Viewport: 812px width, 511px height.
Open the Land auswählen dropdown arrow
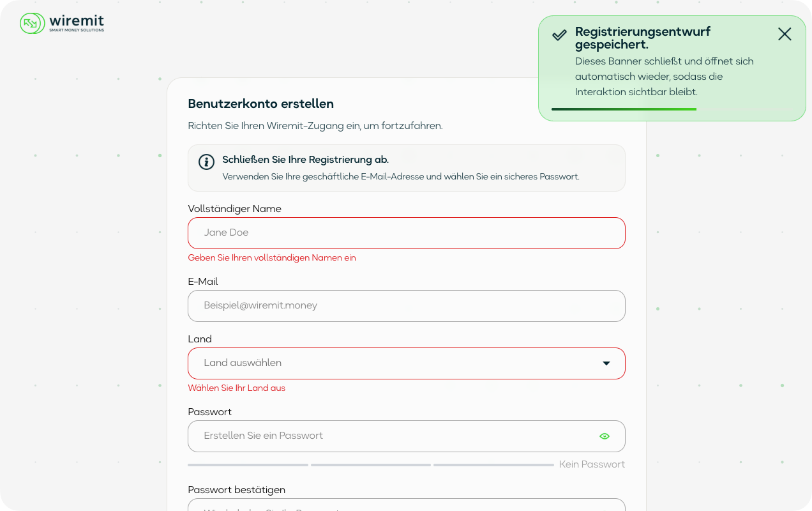click(606, 363)
